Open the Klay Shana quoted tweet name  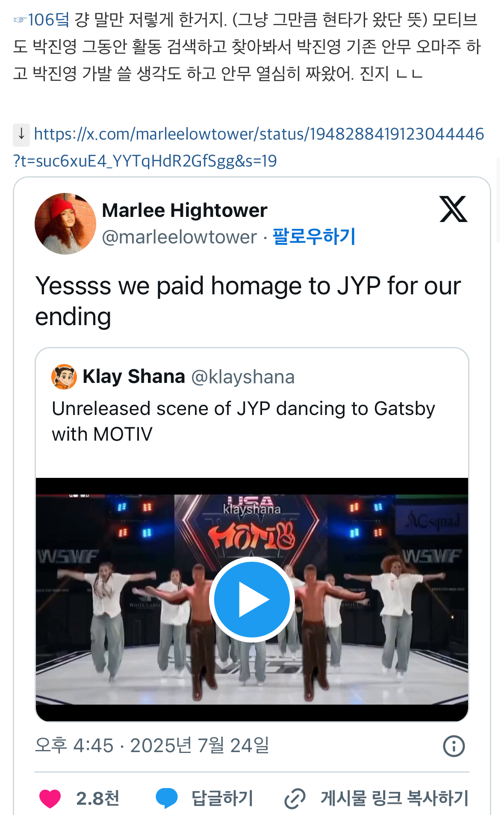tap(134, 377)
